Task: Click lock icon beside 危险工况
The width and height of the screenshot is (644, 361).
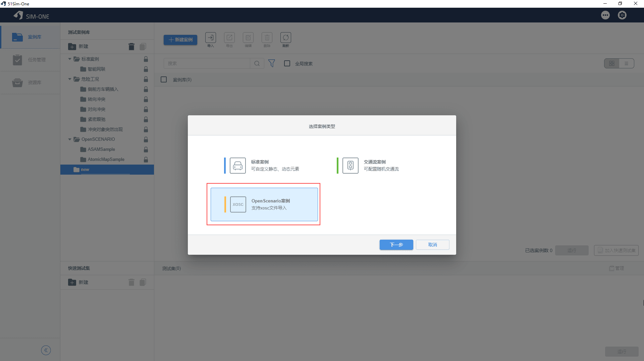Action: (146, 79)
